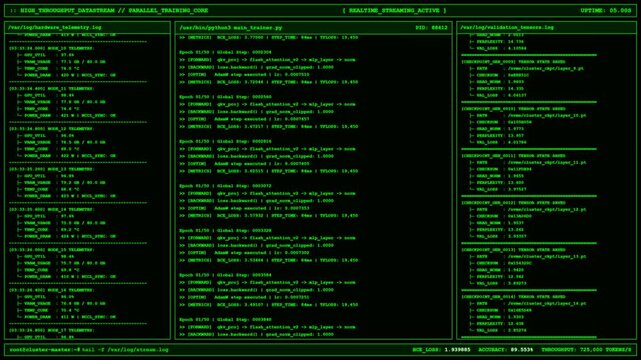Click the PATH row ending in layer_12.pt
The image size is (641, 360).
pyautogui.click(x=528, y=210)
